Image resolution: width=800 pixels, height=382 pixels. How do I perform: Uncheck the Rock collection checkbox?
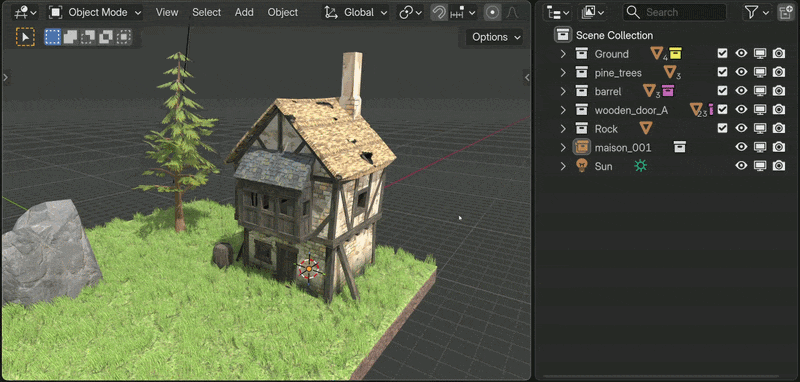coord(722,128)
